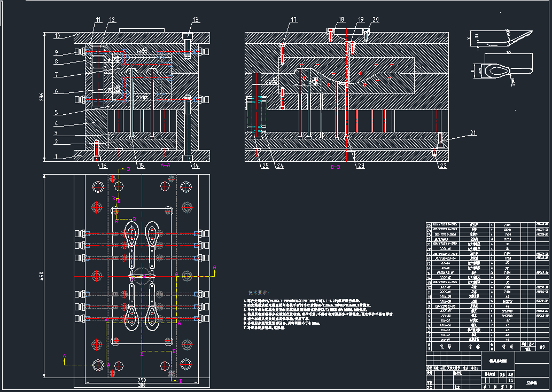Viewport: 552px width, 392px height.
Task: Click the 名称 column header in parts list
Action: (x=475, y=347)
